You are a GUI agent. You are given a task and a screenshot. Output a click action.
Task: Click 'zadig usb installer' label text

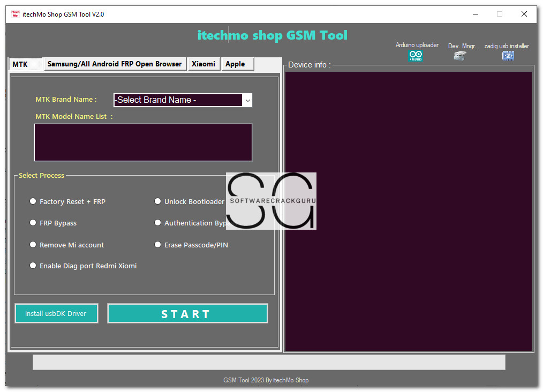pyautogui.click(x=506, y=46)
